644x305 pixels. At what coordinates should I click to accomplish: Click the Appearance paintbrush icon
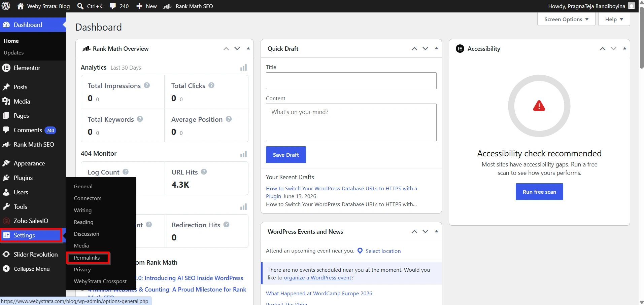tap(6, 163)
